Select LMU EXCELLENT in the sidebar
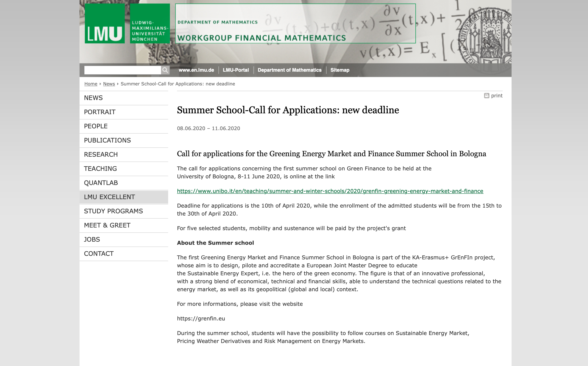588x366 pixels. [124, 197]
